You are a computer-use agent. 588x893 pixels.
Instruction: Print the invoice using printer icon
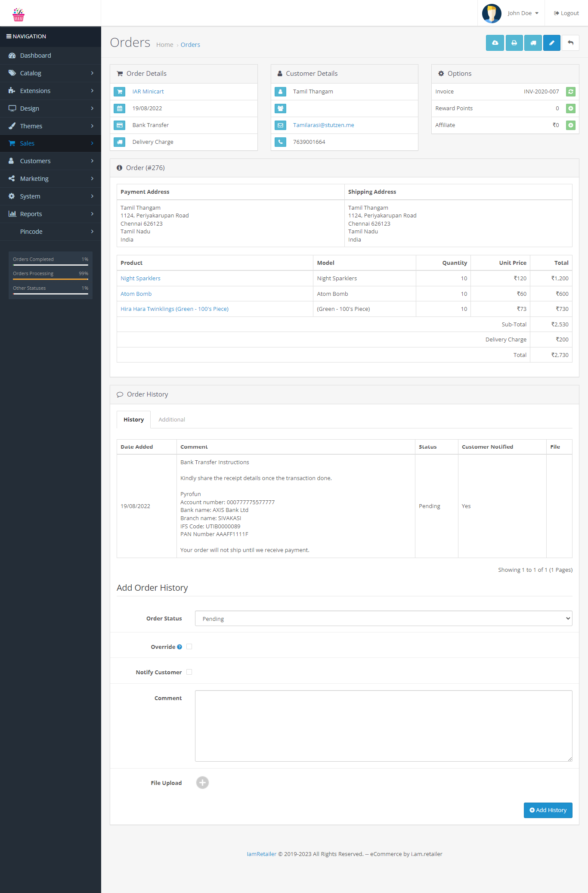pos(514,43)
